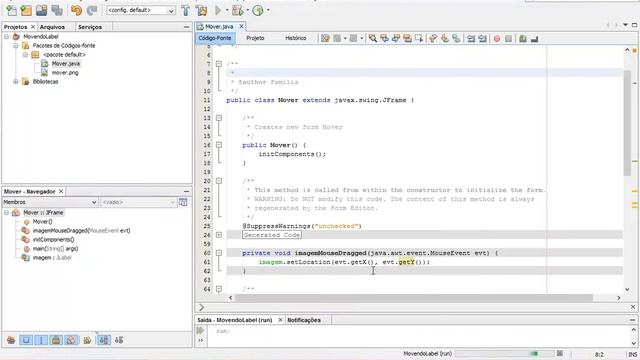640x360 pixels.
Task: Click the Next Bookmark icon
Action: point(444,38)
